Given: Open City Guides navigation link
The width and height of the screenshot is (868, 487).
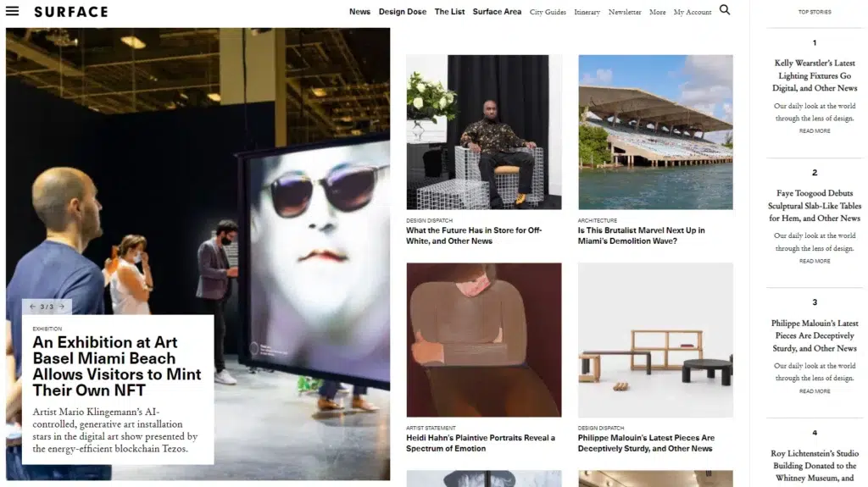Looking at the screenshot, I should point(548,13).
